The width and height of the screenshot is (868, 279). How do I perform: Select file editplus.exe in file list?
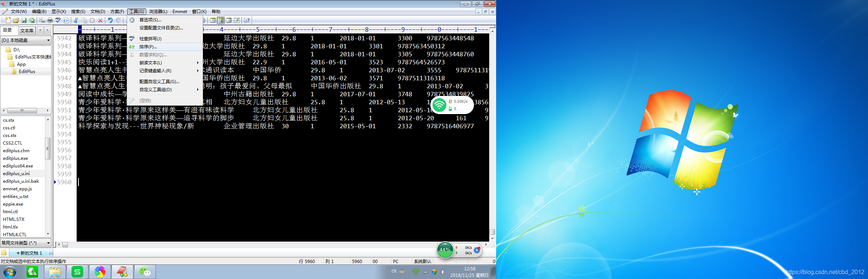(x=15, y=158)
